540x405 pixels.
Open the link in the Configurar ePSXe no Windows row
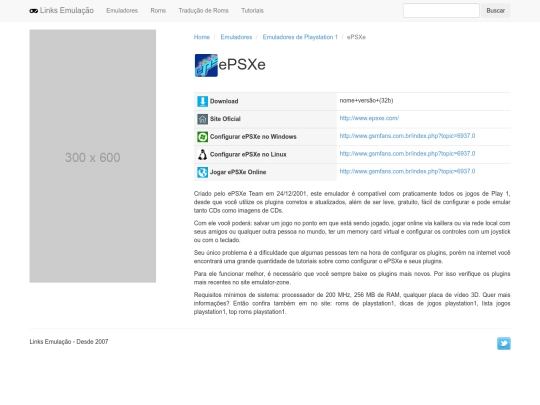(407, 136)
